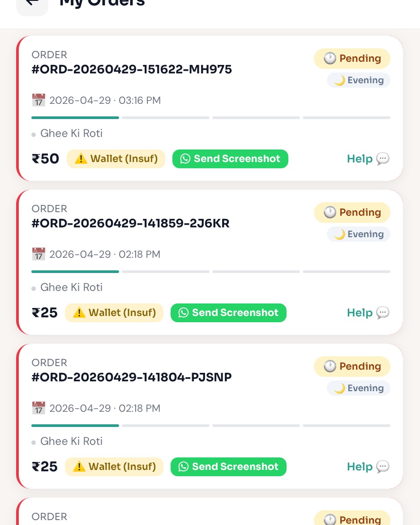Send Screenshot for the MH975 order
This screenshot has width=420, height=525.
coord(230,159)
